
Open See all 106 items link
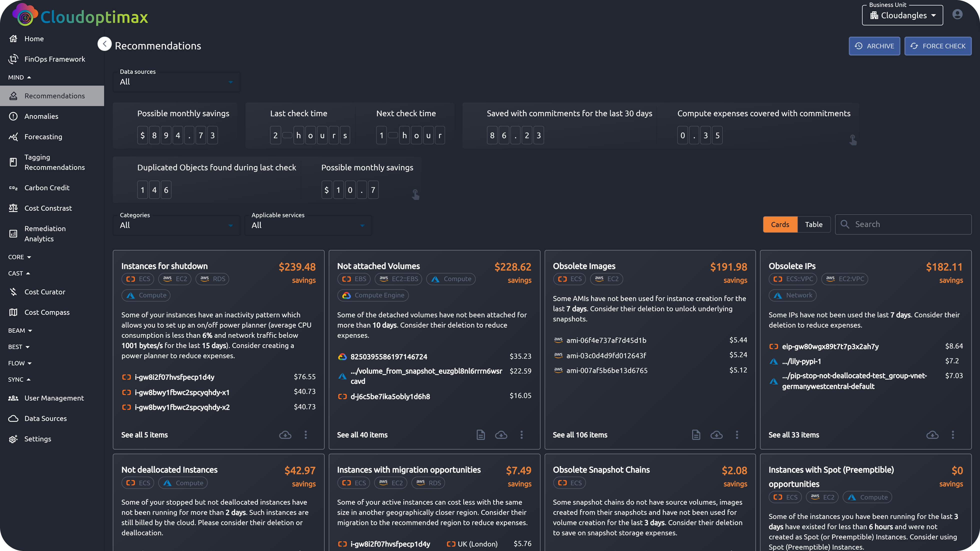click(x=580, y=434)
